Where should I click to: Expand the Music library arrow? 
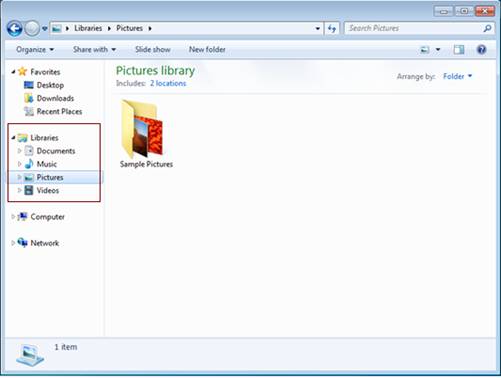19,164
